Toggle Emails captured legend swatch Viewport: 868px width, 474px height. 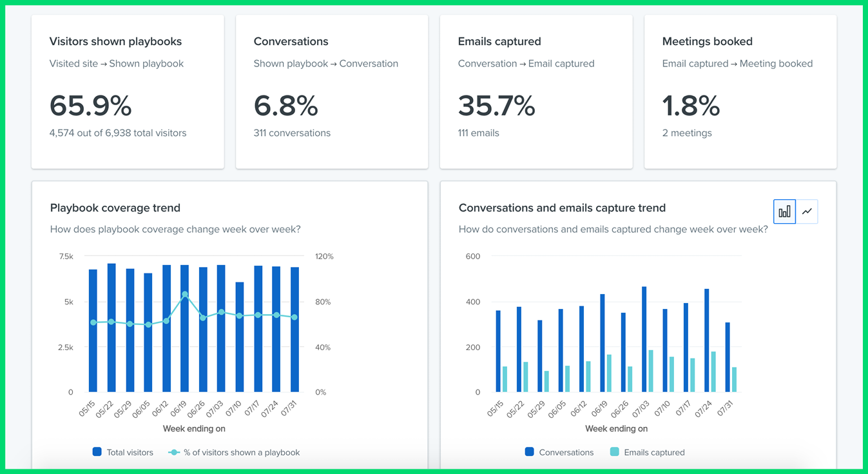[x=614, y=452]
